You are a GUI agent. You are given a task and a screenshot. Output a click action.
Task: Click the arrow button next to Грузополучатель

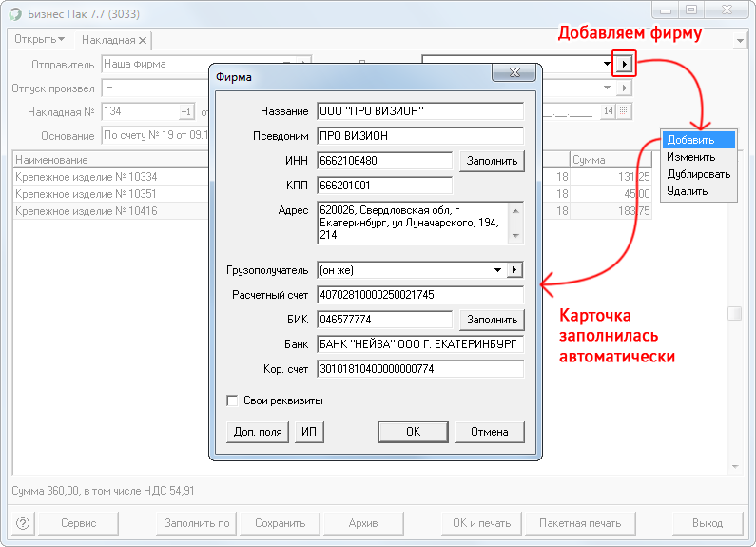click(x=514, y=269)
